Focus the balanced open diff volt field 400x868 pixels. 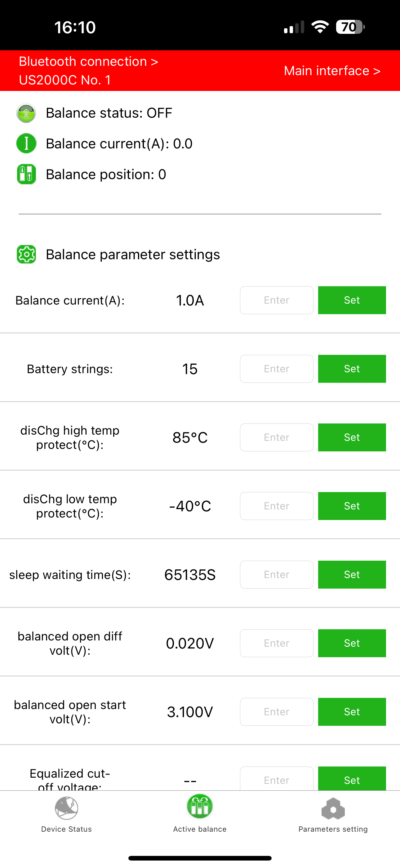[276, 643]
